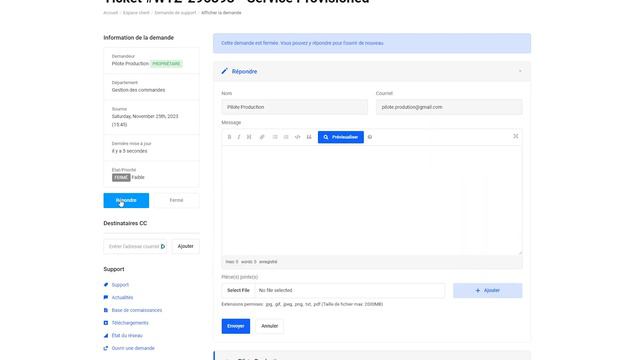640x360 pixels.
Task: Insert a blockquote in the editor
Action: point(309,137)
